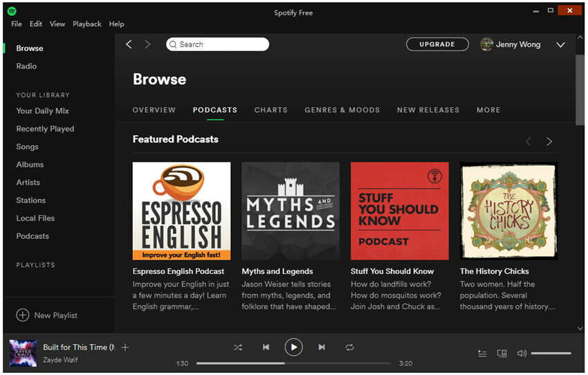Open the devices available icon

click(x=502, y=354)
